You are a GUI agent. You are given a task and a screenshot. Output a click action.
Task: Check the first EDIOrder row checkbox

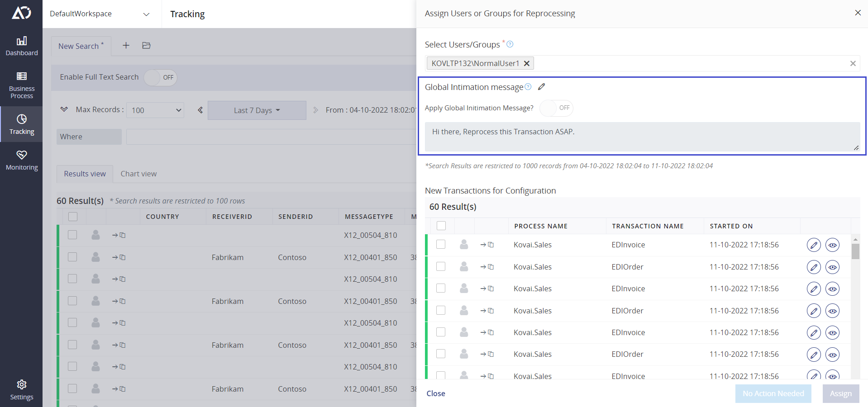coord(441,266)
